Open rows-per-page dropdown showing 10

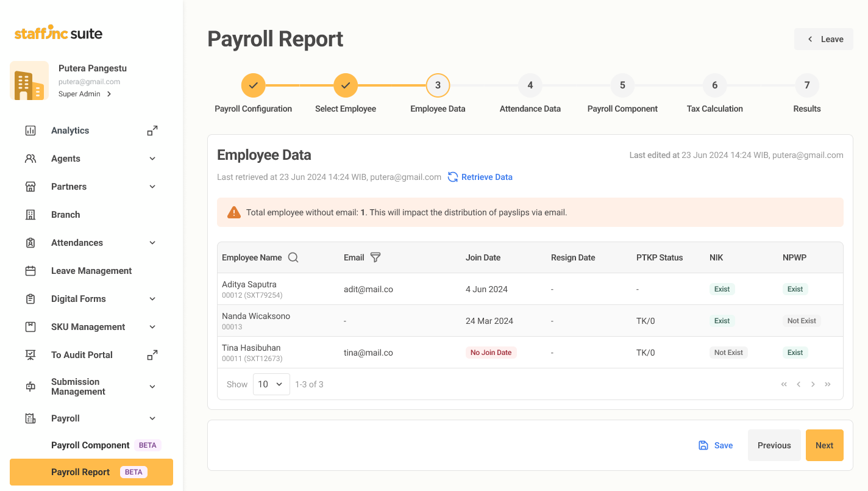click(271, 384)
